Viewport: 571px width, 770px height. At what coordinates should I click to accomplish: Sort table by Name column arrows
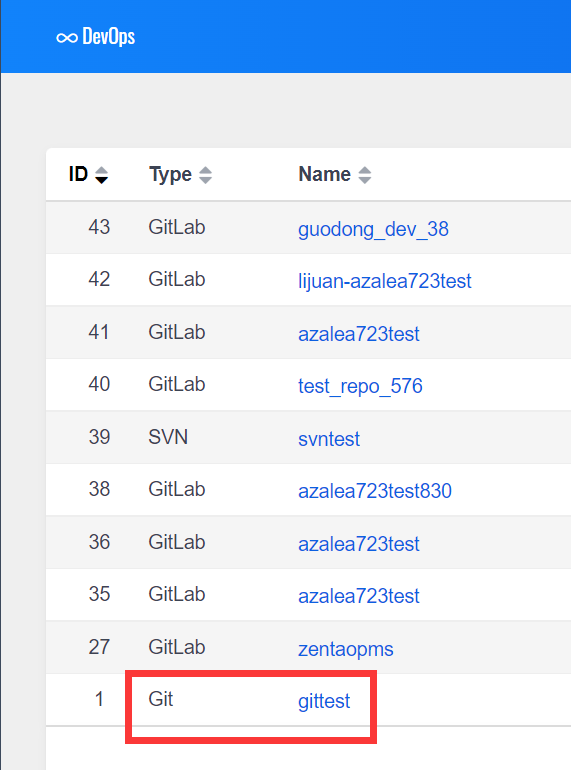(364, 175)
